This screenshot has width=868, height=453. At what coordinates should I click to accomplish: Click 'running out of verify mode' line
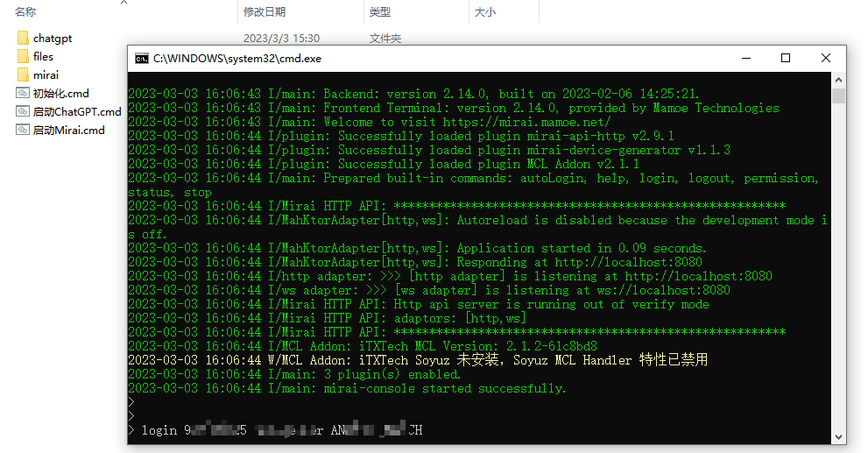pyautogui.click(x=419, y=304)
